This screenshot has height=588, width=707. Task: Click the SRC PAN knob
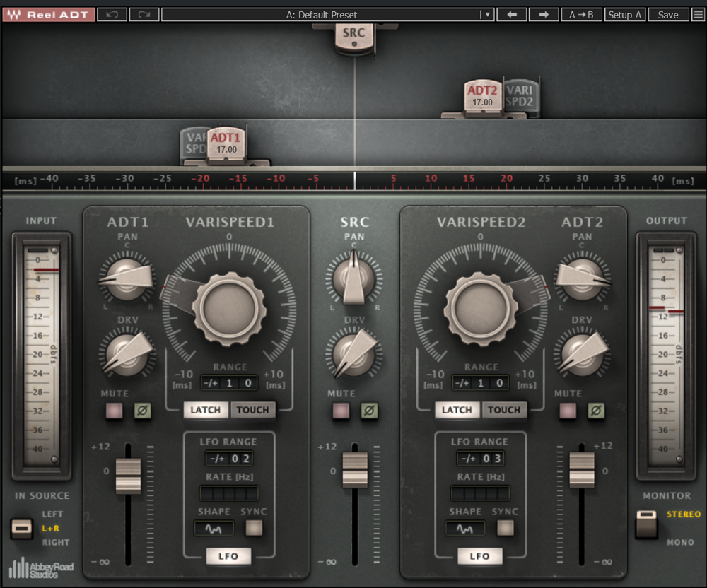pos(354,278)
